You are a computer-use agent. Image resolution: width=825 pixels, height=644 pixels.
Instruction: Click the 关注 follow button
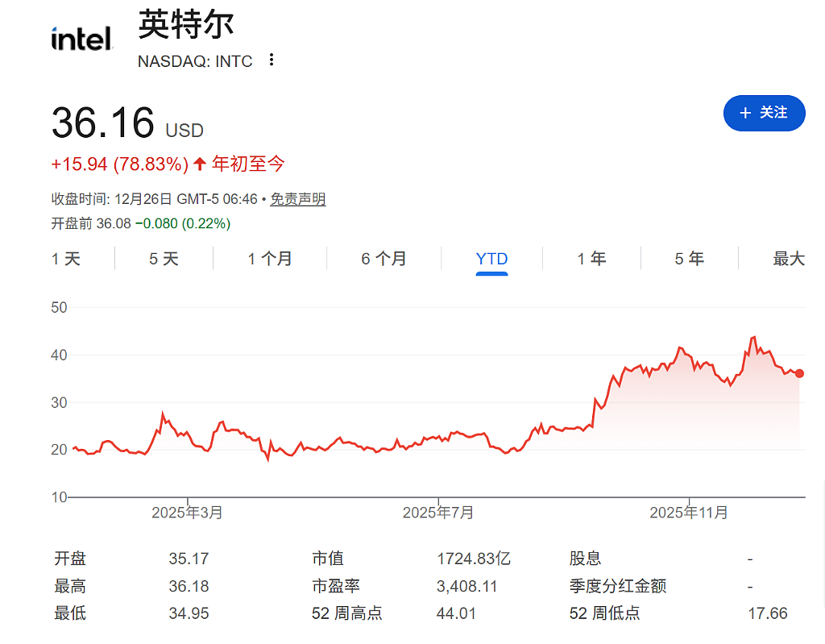coord(764,113)
